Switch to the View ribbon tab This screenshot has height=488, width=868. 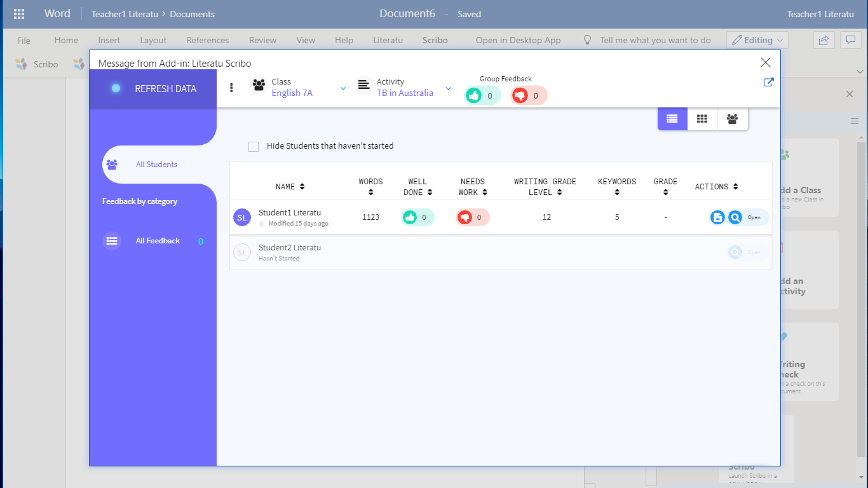coord(306,40)
